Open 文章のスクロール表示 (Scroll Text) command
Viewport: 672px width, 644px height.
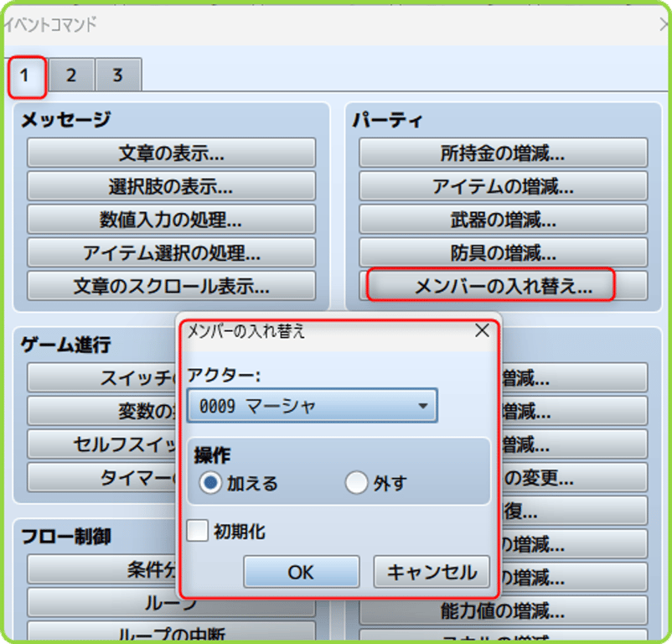[170, 287]
